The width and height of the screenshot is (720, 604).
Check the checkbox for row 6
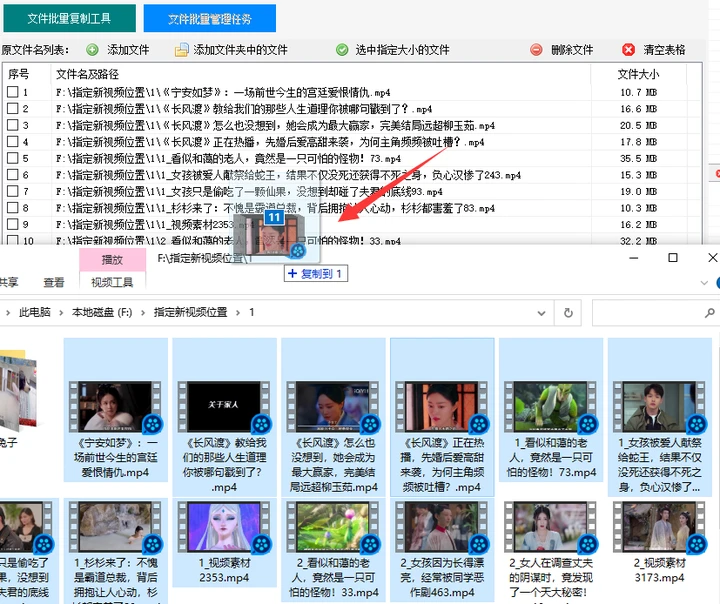[x=13, y=175]
